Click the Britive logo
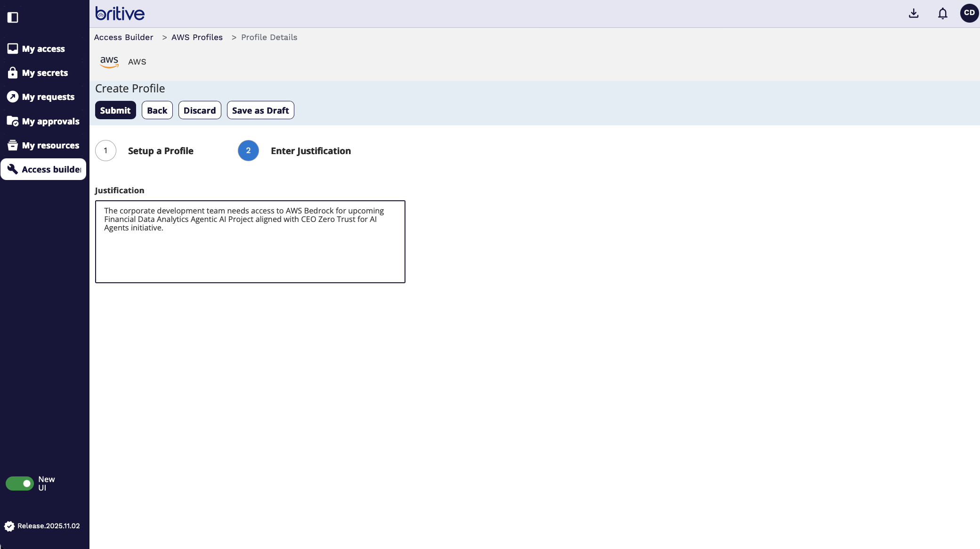This screenshot has height=549, width=980. (120, 13)
